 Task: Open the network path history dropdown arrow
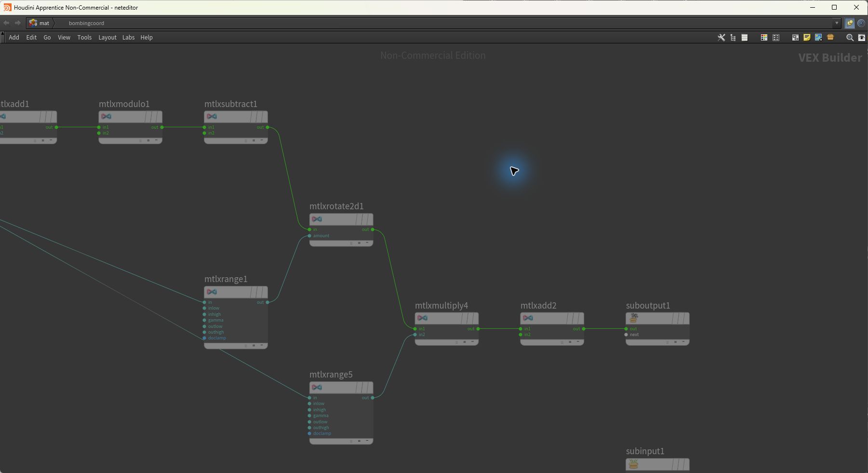point(837,23)
